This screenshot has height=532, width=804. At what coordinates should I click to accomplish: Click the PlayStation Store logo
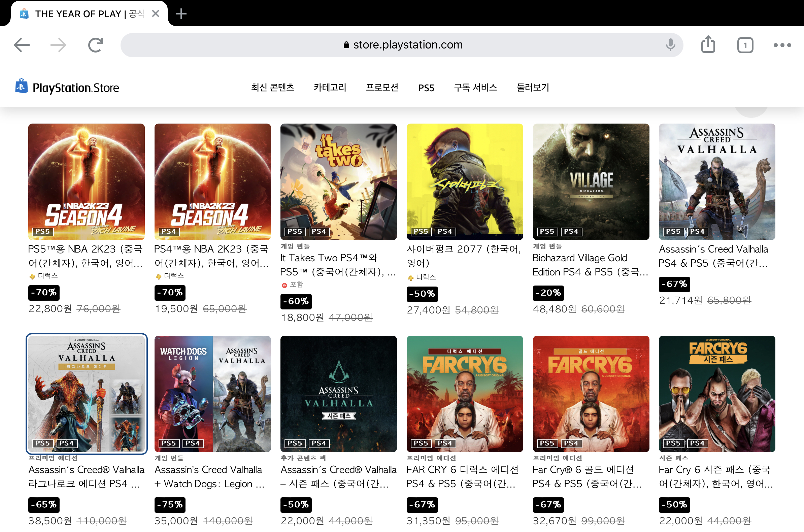[x=67, y=87]
